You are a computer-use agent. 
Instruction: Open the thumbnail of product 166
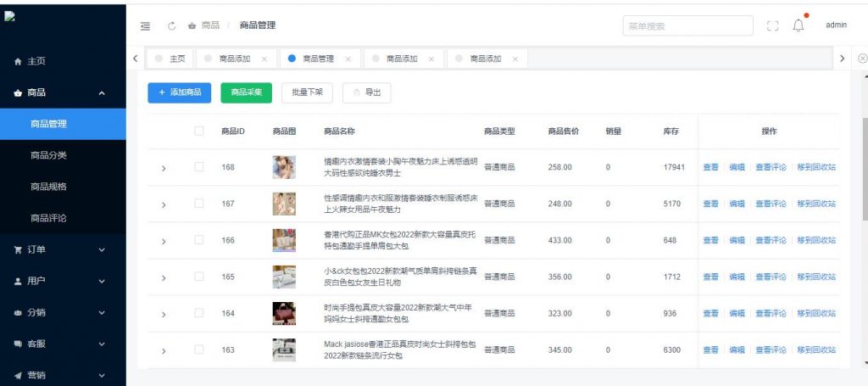tap(284, 240)
